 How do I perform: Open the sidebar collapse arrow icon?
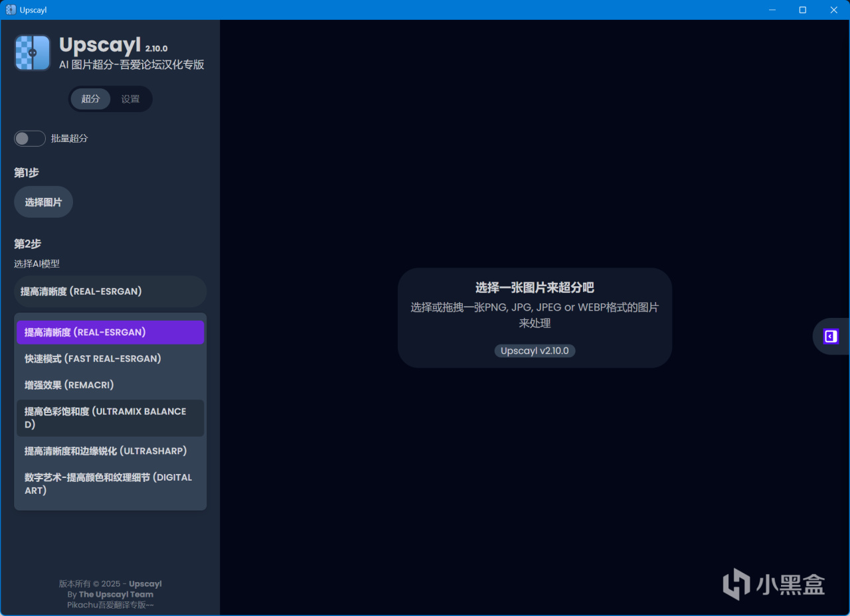(831, 337)
